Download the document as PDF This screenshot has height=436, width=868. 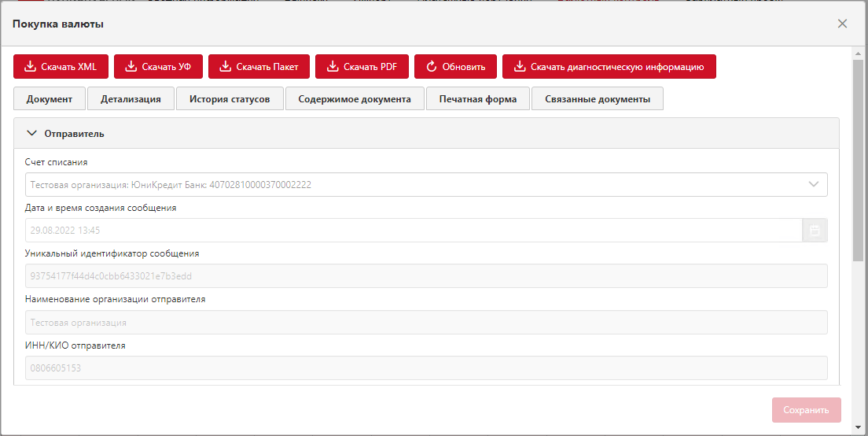(362, 67)
